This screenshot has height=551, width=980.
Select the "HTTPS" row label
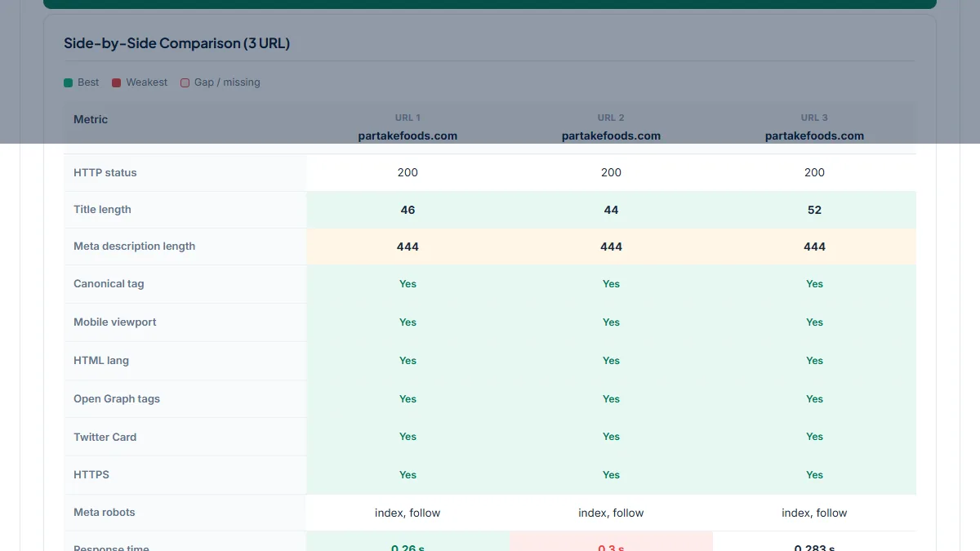point(91,474)
